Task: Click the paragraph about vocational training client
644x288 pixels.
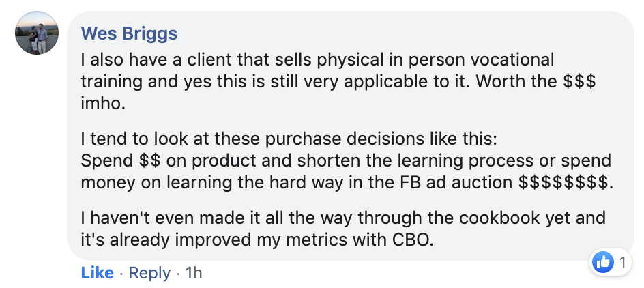Action: pos(338,80)
